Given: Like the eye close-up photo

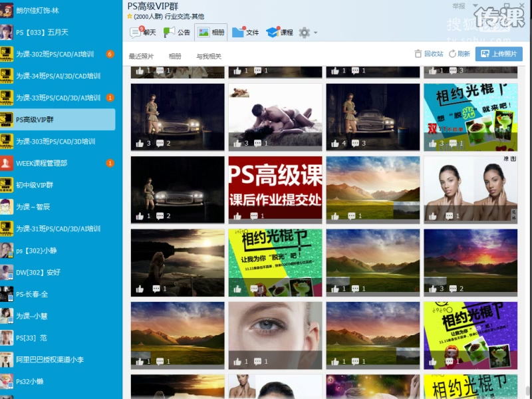Looking at the screenshot, I should point(237,362).
